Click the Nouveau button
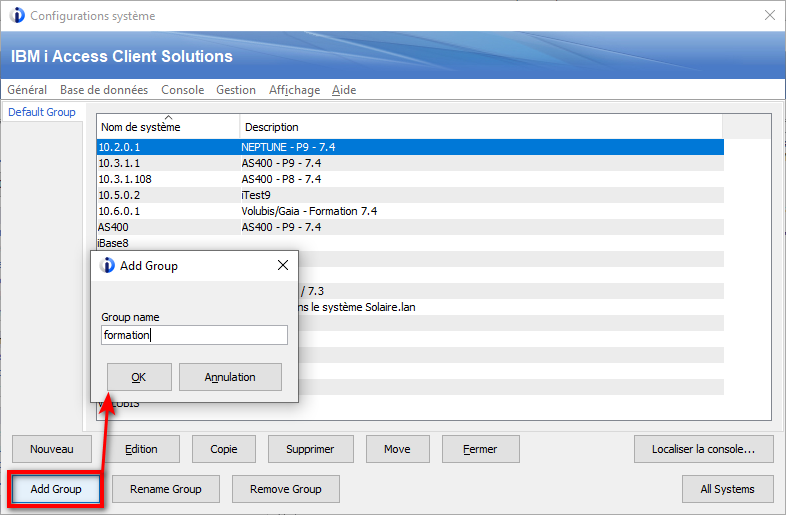 pos(52,449)
